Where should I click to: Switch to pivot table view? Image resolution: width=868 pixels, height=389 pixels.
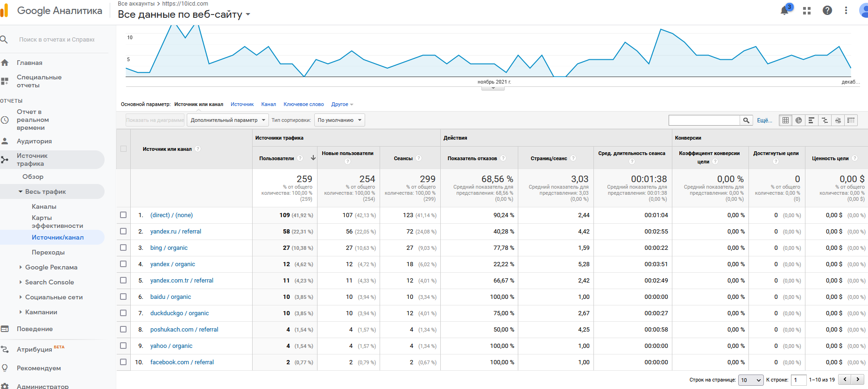coord(851,120)
